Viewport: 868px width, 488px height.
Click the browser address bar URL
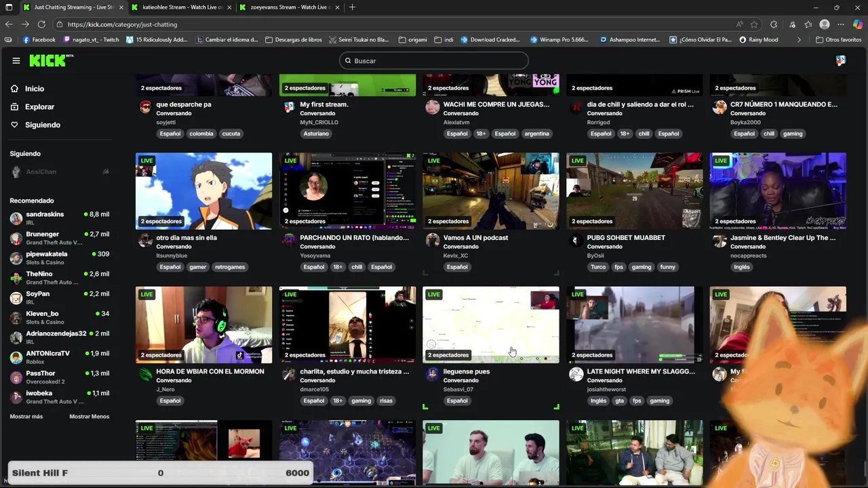122,24
